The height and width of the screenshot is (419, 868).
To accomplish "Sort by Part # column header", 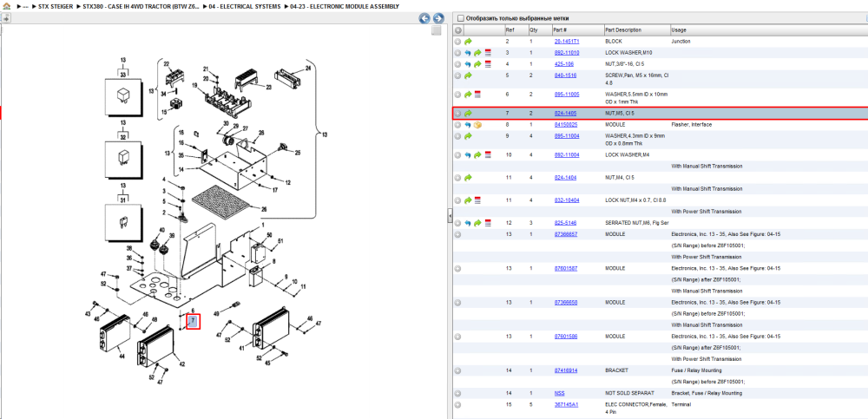I will click(577, 29).
